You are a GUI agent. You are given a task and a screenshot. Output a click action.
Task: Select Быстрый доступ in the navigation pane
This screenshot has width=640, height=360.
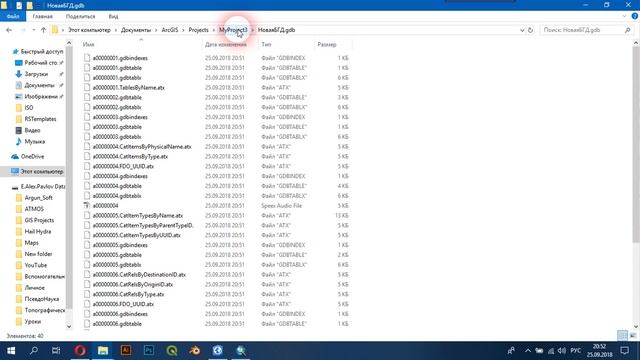[38, 51]
